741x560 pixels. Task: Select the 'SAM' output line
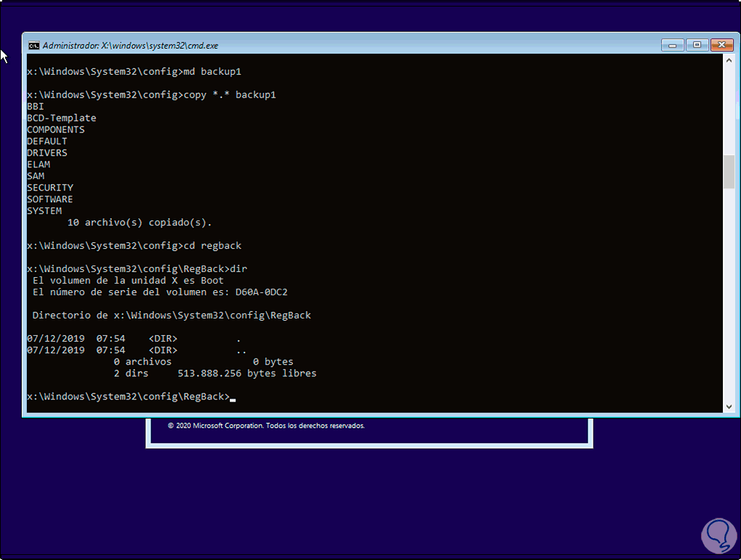pos(36,176)
